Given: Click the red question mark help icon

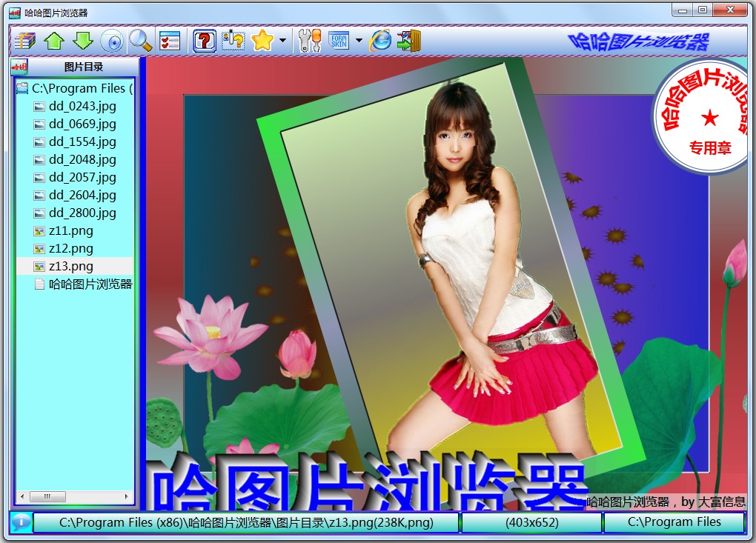Looking at the screenshot, I should 204,40.
